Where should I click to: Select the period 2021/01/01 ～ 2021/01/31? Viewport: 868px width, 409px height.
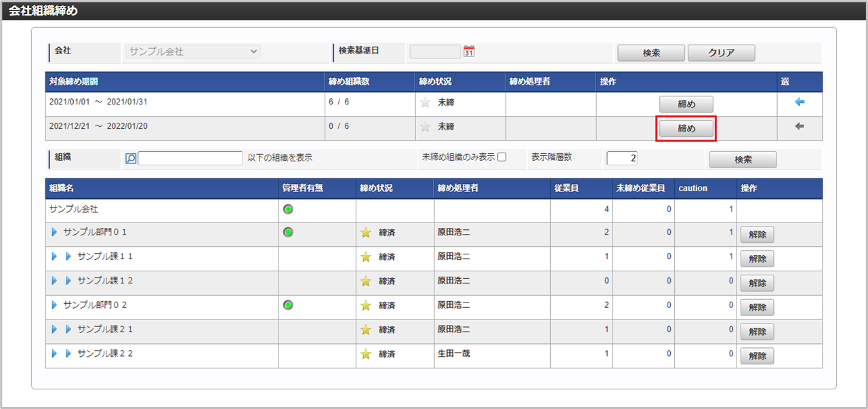coord(98,102)
